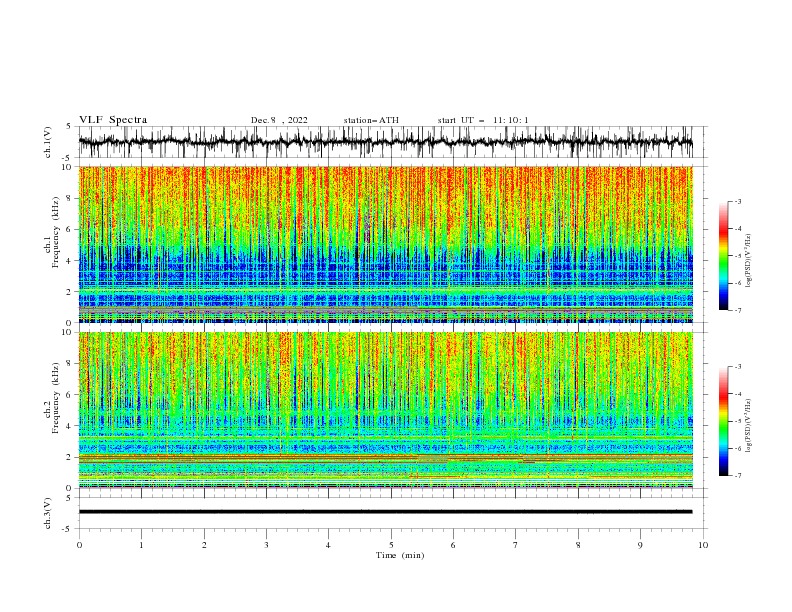Click the 'ch.3(V)' waveform axis label
Image resolution: width=792 pixels, height=612 pixels.
[48, 513]
